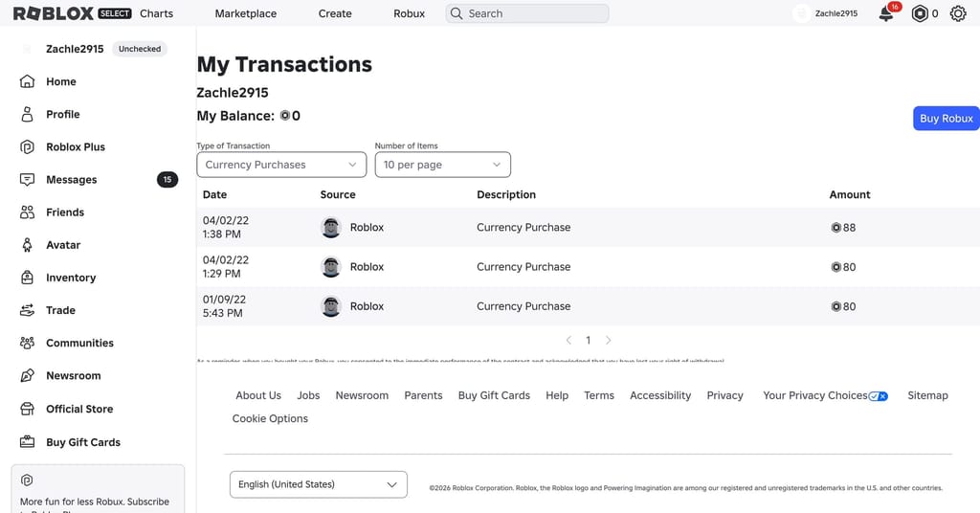Open Marketplace in top navigation
Viewport: 980px width, 513px height.
246,13
